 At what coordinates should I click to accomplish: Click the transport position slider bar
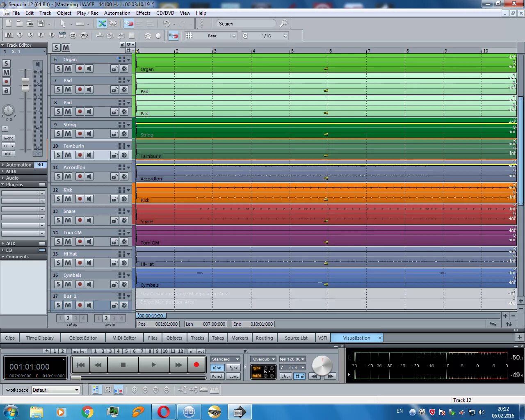click(x=139, y=378)
